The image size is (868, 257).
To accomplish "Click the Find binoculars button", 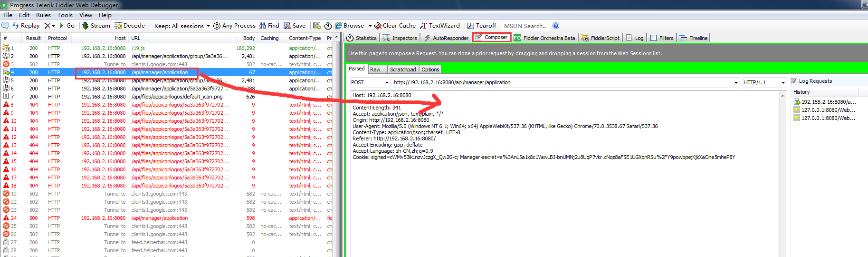I will [x=269, y=26].
